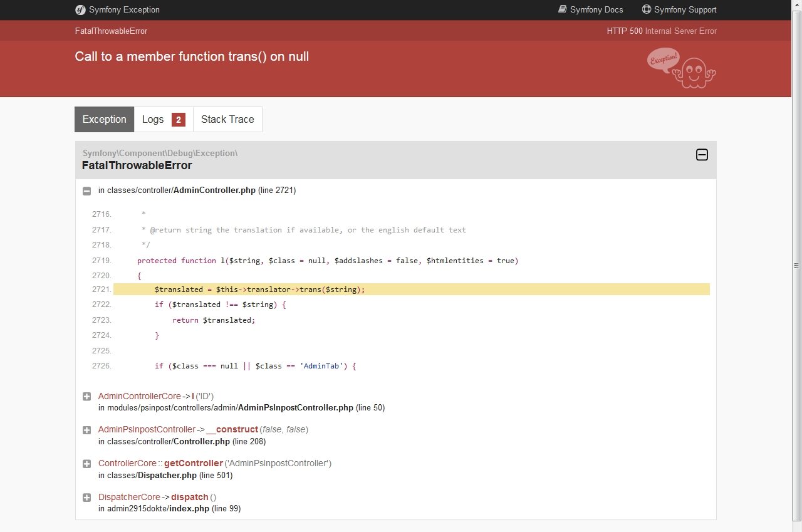Click the vertical scrollbar grip
This screenshot has width=802, height=532.
click(x=796, y=266)
